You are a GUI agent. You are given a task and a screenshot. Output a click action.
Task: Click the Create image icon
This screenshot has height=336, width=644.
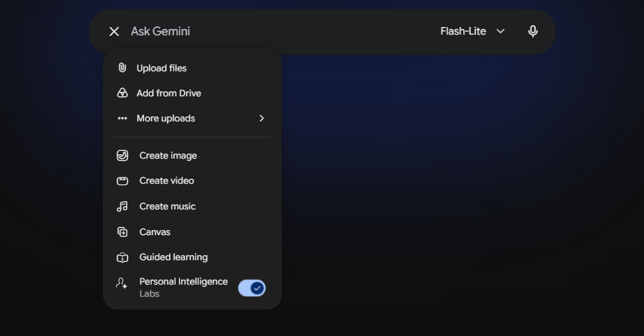click(122, 155)
